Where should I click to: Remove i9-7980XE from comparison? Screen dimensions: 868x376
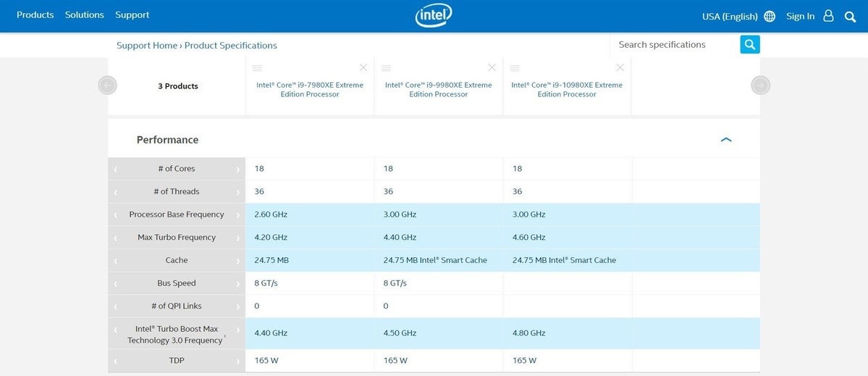(x=363, y=67)
